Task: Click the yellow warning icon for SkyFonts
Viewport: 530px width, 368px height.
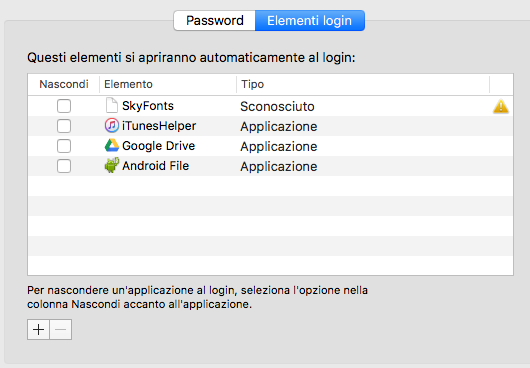Action: coord(501,106)
